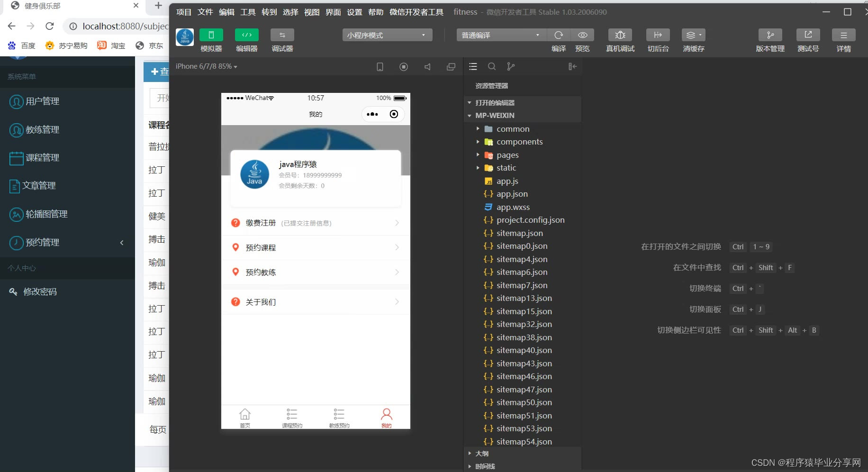Open the 工具 menu
Image resolution: width=868 pixels, height=472 pixels.
tap(248, 12)
